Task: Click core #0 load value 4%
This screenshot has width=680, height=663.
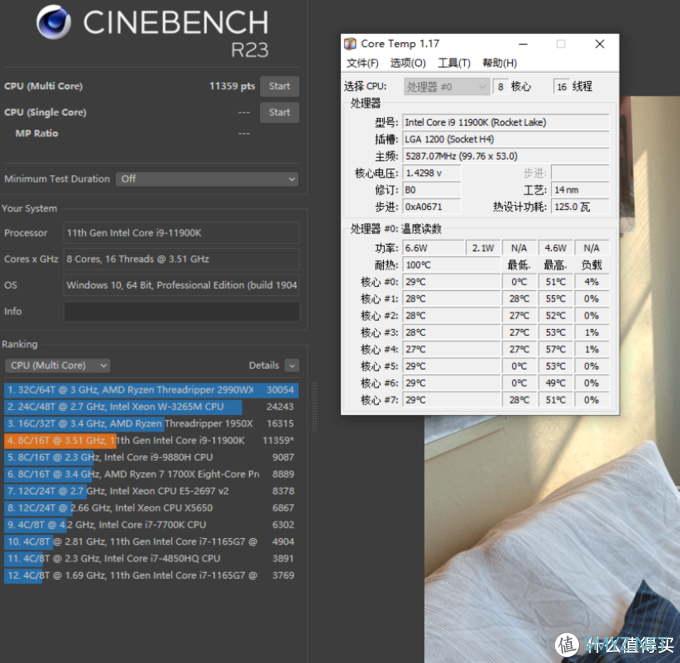Action: [592, 282]
